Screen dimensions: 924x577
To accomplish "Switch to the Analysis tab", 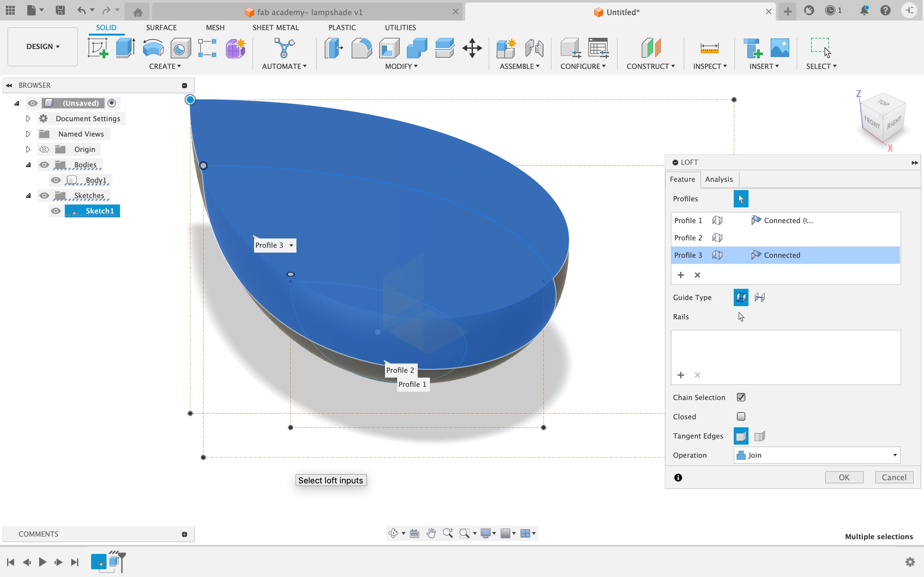I will 718,179.
